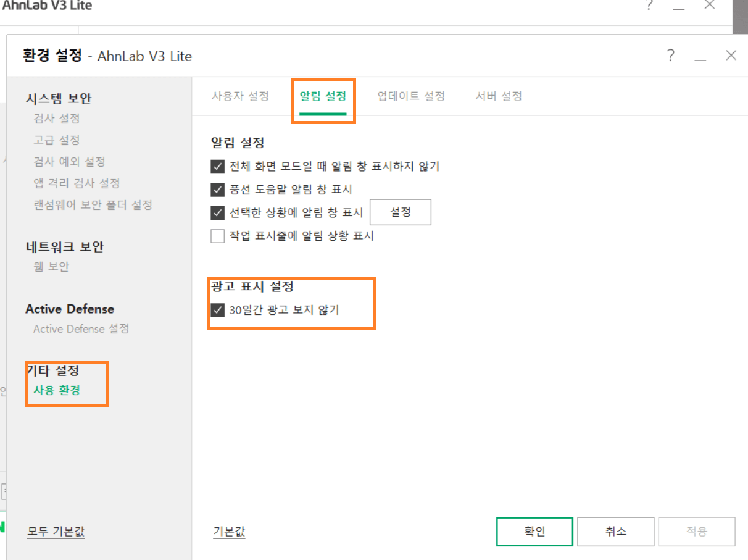Click the 알림 설정 section heading
Screen dimensions: 748x560
[x=238, y=143]
